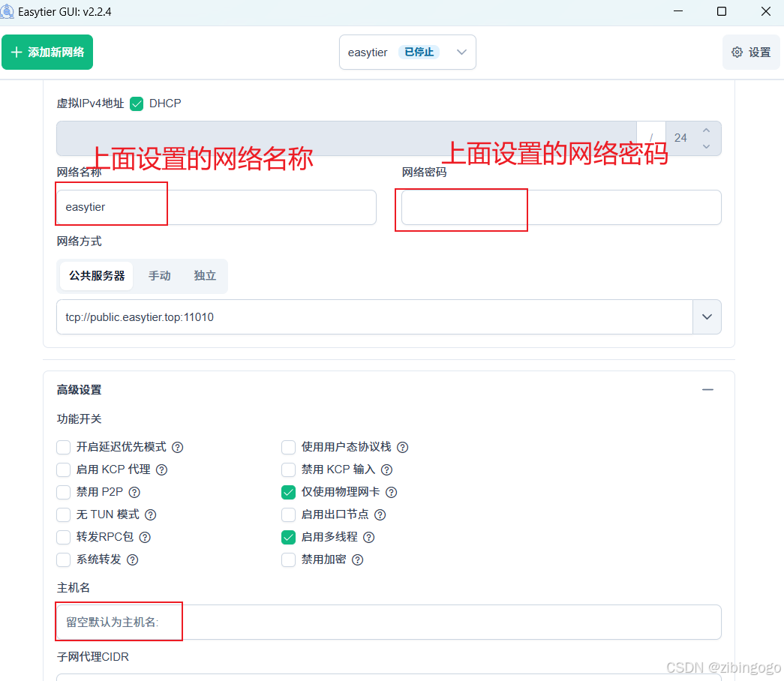
Task: Enable 启用 KCP 代理 checkbox
Action: 64,469
